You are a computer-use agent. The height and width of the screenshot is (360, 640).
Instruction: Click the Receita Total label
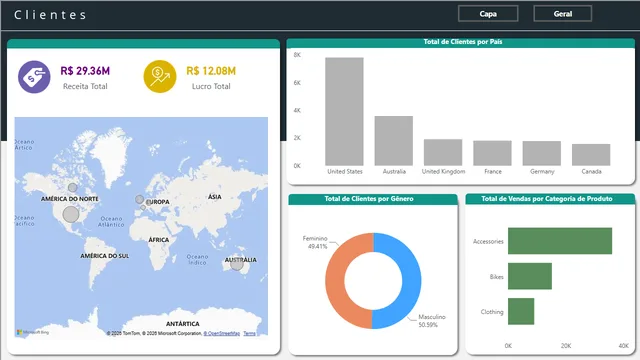85,86
